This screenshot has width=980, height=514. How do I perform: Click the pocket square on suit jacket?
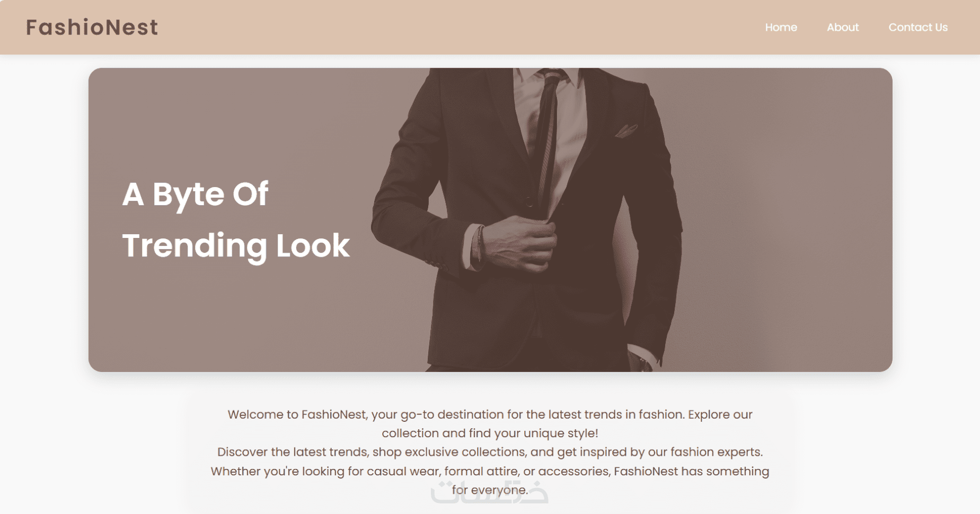point(626,130)
